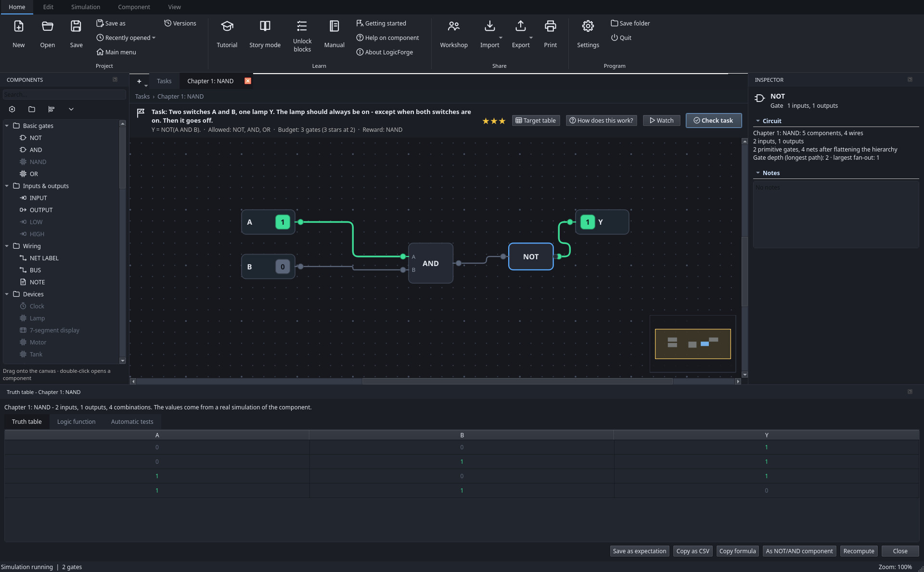Click the folder icon in Components toolbar
Viewport: 924px width, 572px height.
pos(32,109)
